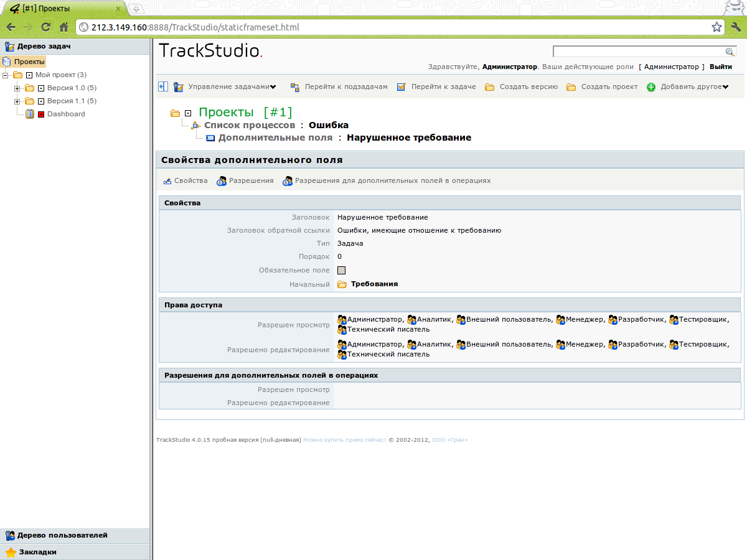This screenshot has width=747, height=560.
Task: Click the folder icon before Требования
Action: coord(342,284)
